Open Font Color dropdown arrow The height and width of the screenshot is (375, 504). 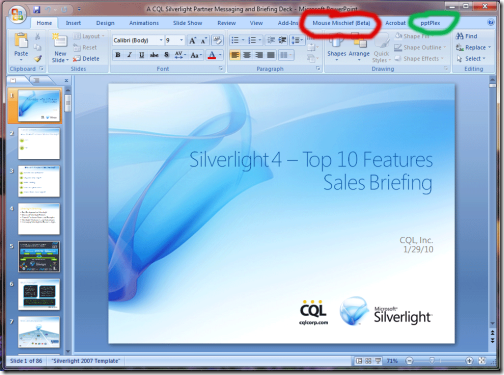tap(220, 55)
